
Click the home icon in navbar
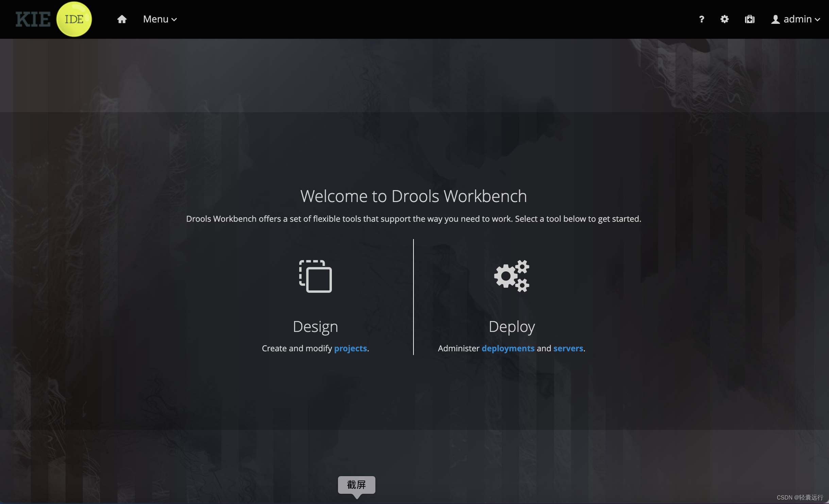[x=122, y=19]
